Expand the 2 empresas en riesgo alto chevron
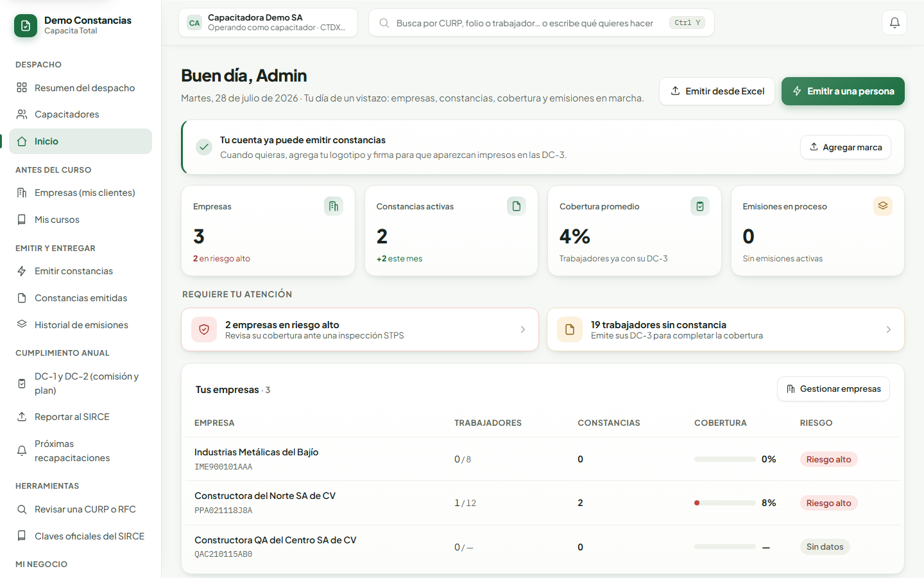Image resolution: width=924 pixels, height=578 pixels. (523, 329)
